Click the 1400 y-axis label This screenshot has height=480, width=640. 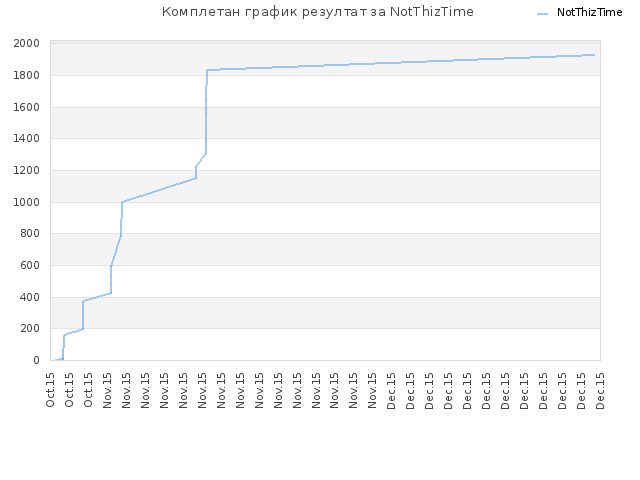27,138
